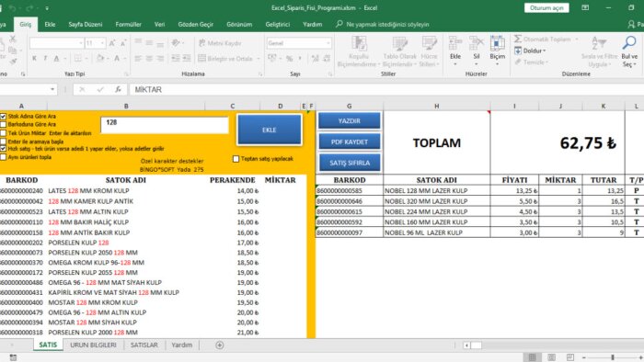Click the Italic (T) formatting icon
This screenshot has height=362, width=644.
pyautogui.click(x=45, y=58)
